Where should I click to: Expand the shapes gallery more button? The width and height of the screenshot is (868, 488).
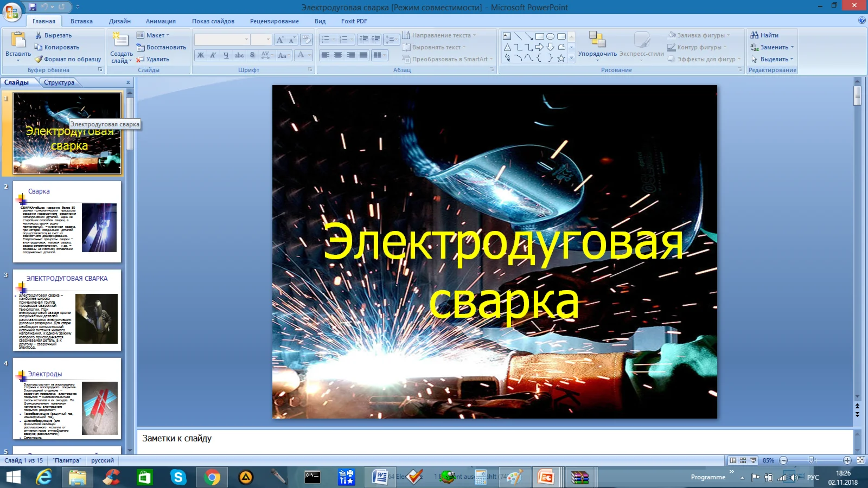571,58
